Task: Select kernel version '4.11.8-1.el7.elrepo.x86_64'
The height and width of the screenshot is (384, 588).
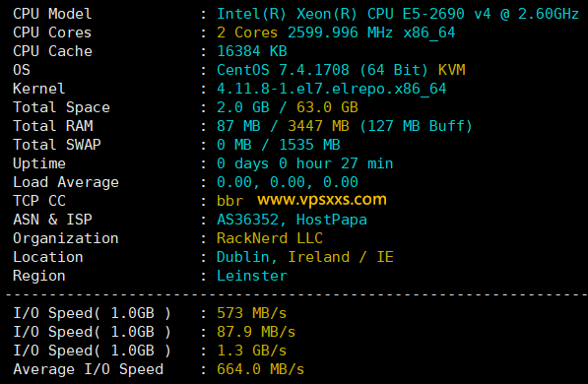Action: (x=332, y=89)
